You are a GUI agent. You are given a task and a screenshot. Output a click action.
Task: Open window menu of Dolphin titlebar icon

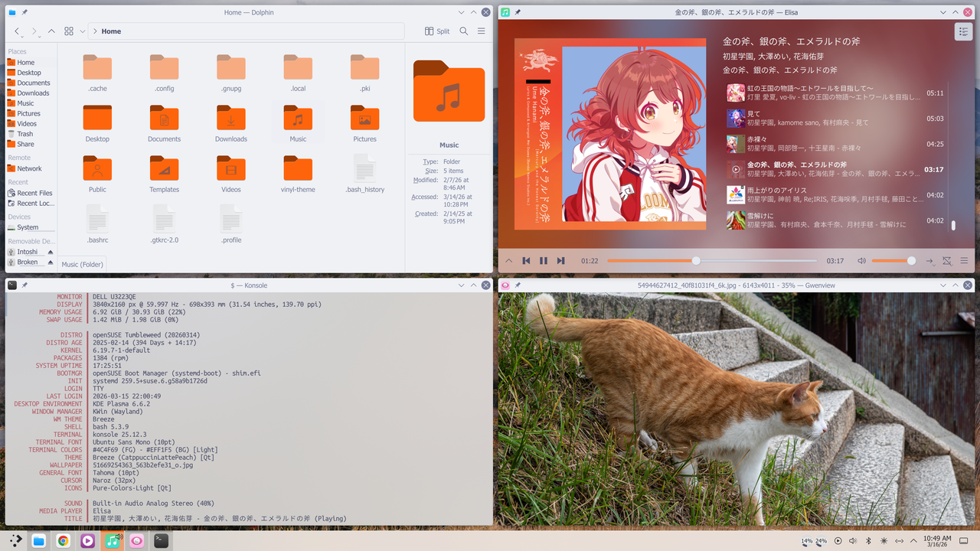coord(11,12)
